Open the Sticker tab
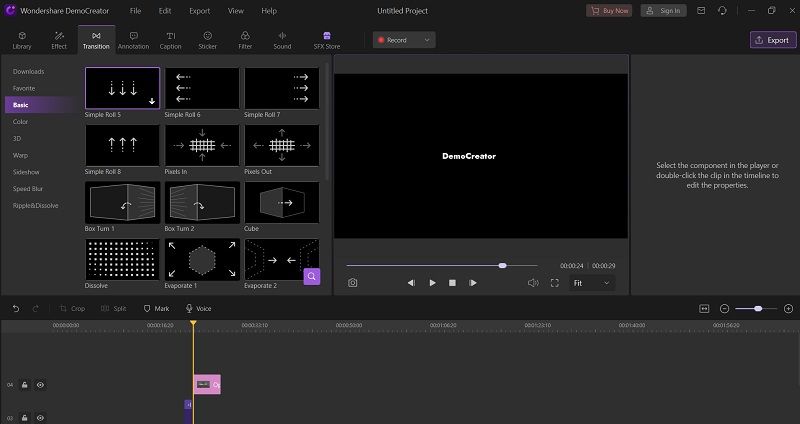The height and width of the screenshot is (424, 800). click(208, 40)
